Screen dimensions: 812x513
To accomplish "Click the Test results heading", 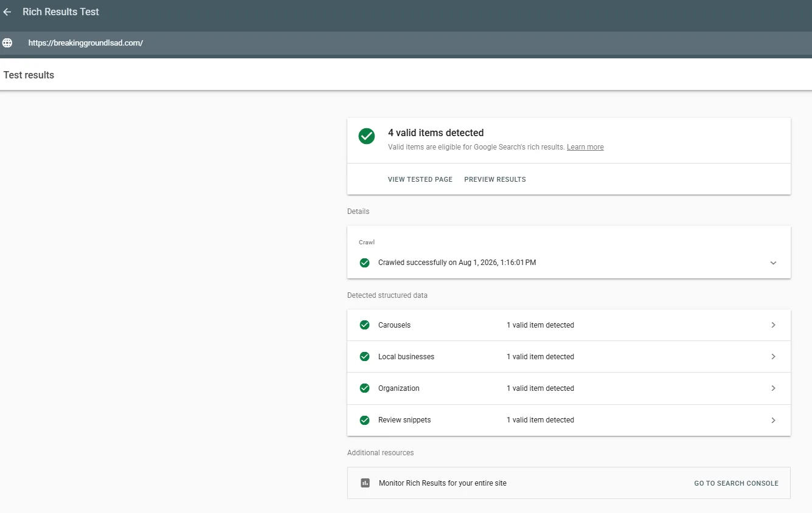I will (29, 75).
